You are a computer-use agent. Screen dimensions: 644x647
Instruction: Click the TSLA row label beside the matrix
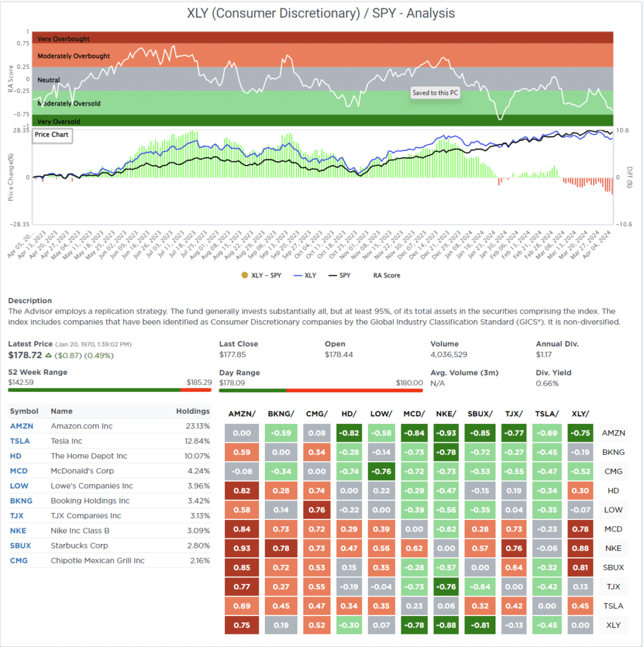(613, 606)
